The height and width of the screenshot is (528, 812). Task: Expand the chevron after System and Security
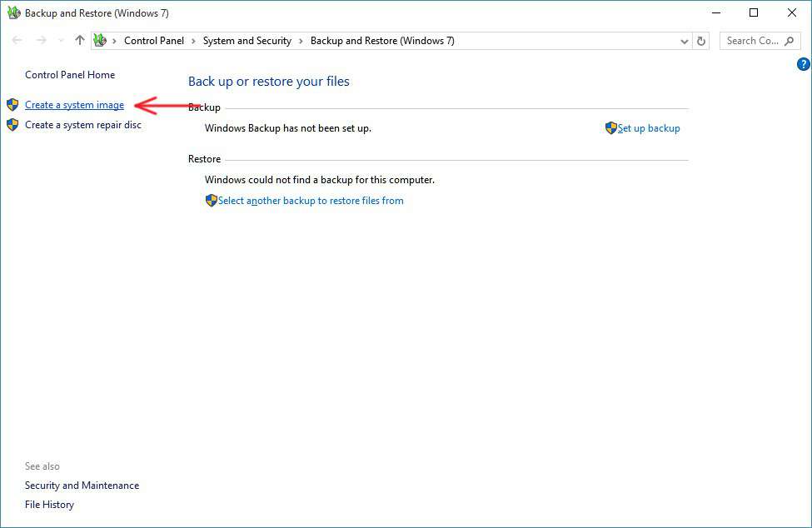(301, 41)
